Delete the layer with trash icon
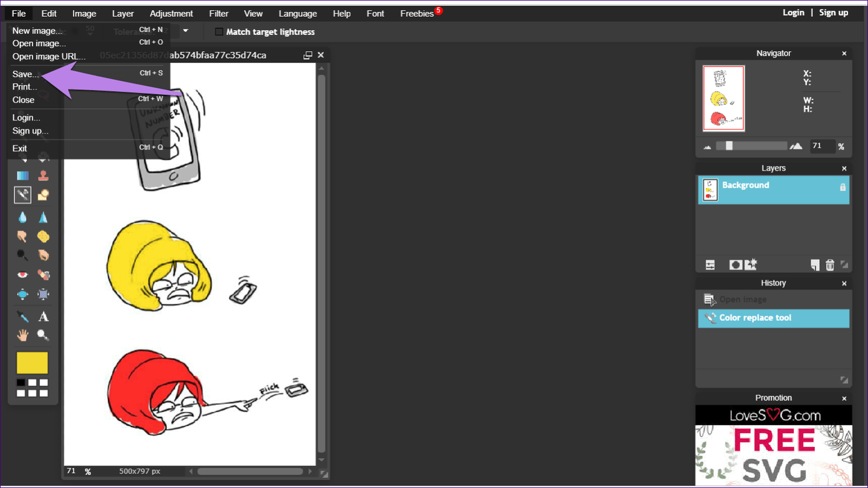Screen dimensions: 868x488 pyautogui.click(x=830, y=265)
